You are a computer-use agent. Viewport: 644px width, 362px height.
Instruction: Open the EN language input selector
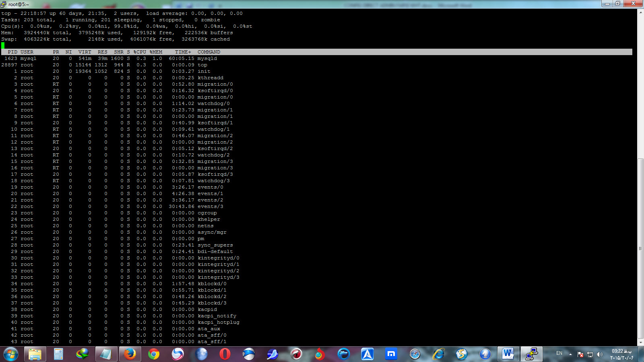pyautogui.click(x=559, y=353)
